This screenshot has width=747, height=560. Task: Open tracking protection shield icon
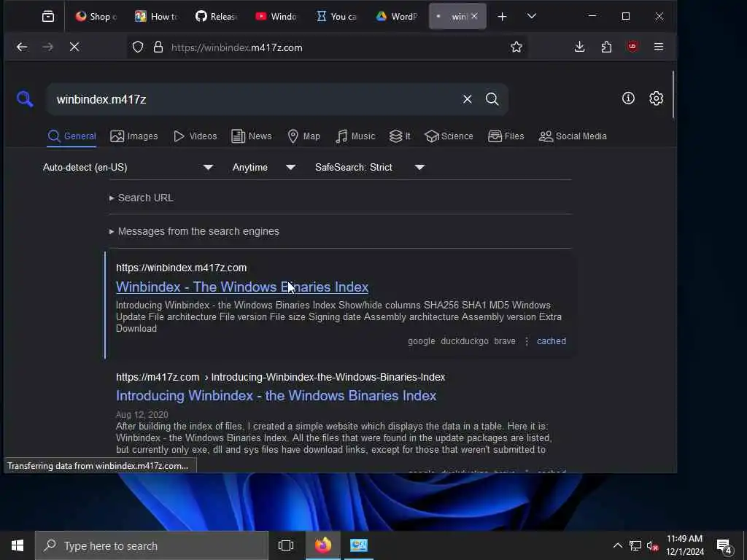pyautogui.click(x=138, y=47)
